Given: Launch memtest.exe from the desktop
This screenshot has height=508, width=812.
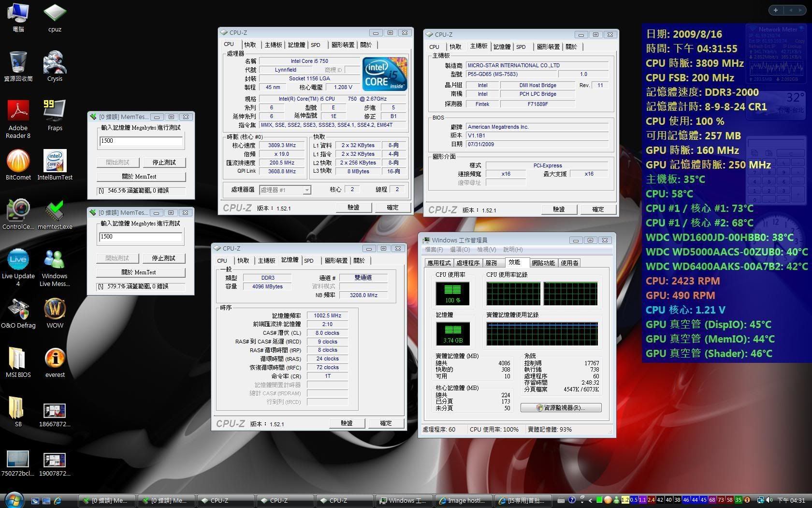Looking at the screenshot, I should [x=55, y=214].
